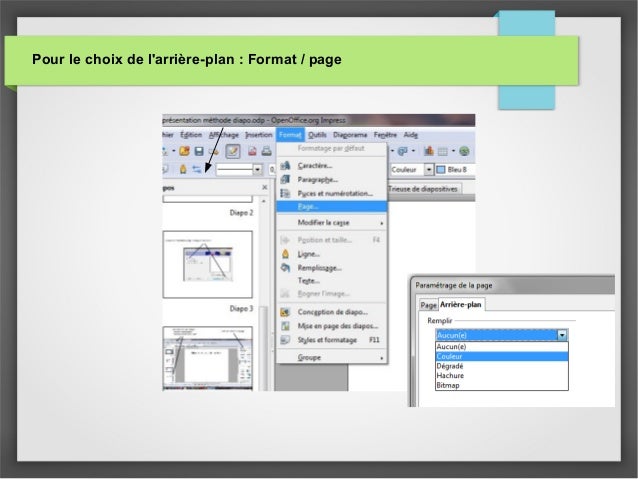Image resolution: width=638 pixels, height=479 pixels.
Task: Click the Open document toolbar icon
Action: point(184,151)
